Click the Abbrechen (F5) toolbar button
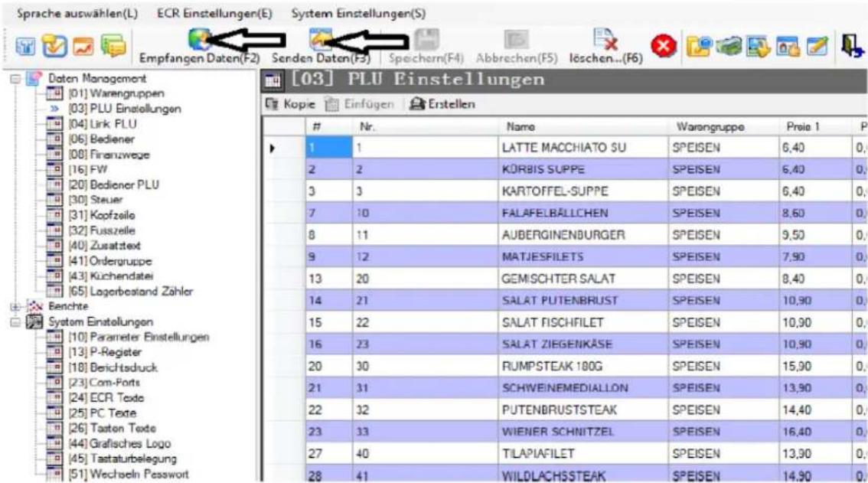The height and width of the screenshot is (483, 868). [516, 47]
